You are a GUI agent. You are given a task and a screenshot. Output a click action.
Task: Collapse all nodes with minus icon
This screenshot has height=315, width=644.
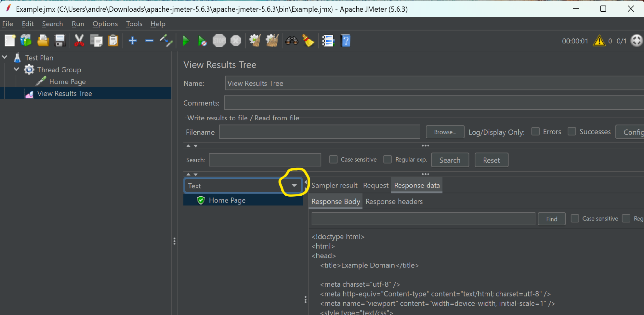click(149, 41)
